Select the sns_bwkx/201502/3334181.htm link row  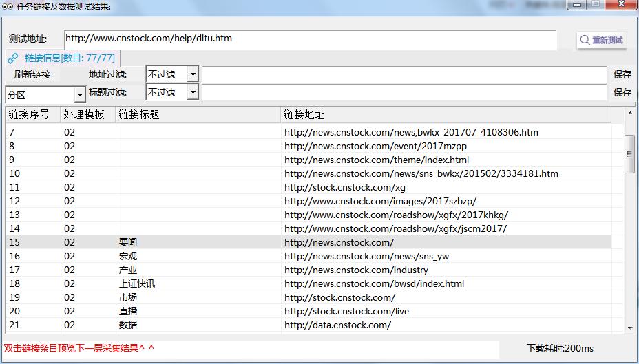308,174
